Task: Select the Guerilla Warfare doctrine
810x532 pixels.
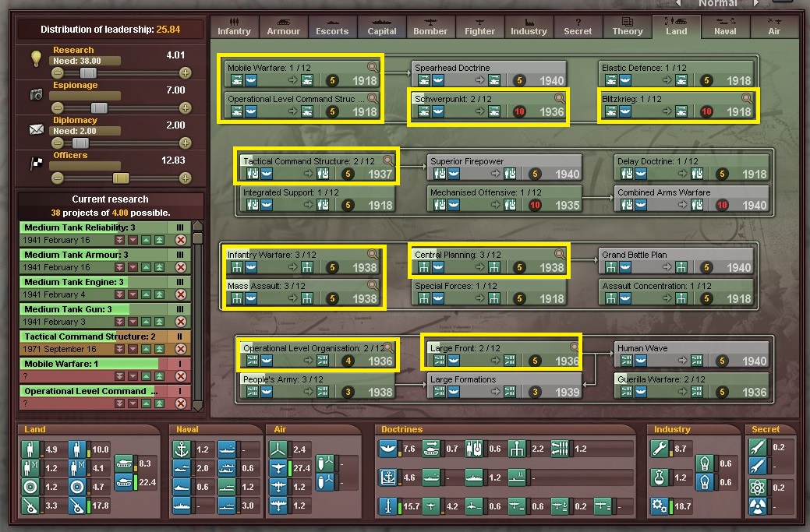Action: tap(692, 386)
